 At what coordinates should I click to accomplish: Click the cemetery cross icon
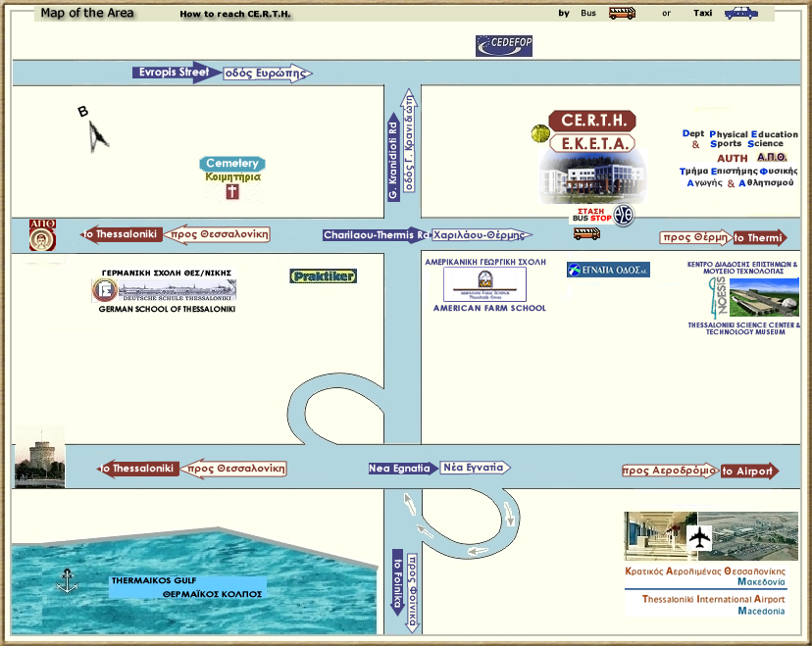click(232, 192)
